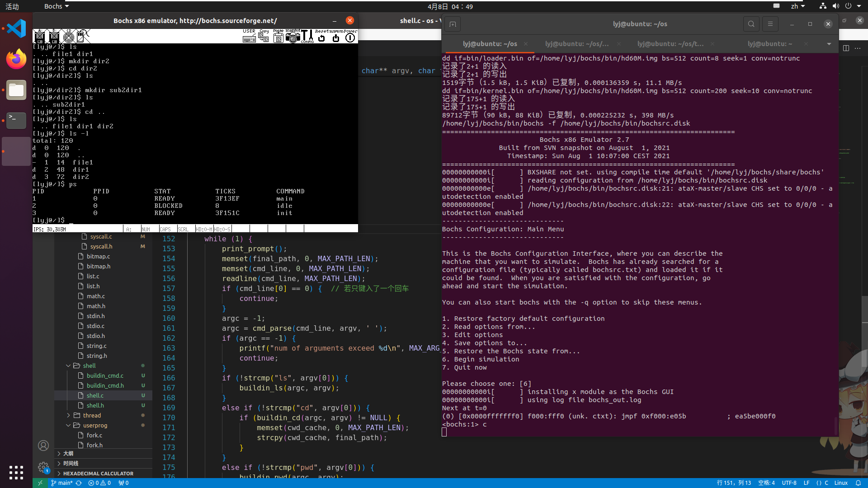
Task: Expand the userprog folder in file tree
Action: 67,425
